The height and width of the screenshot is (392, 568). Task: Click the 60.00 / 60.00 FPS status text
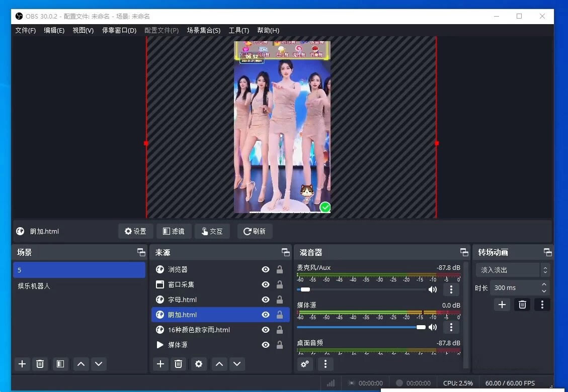click(x=510, y=383)
